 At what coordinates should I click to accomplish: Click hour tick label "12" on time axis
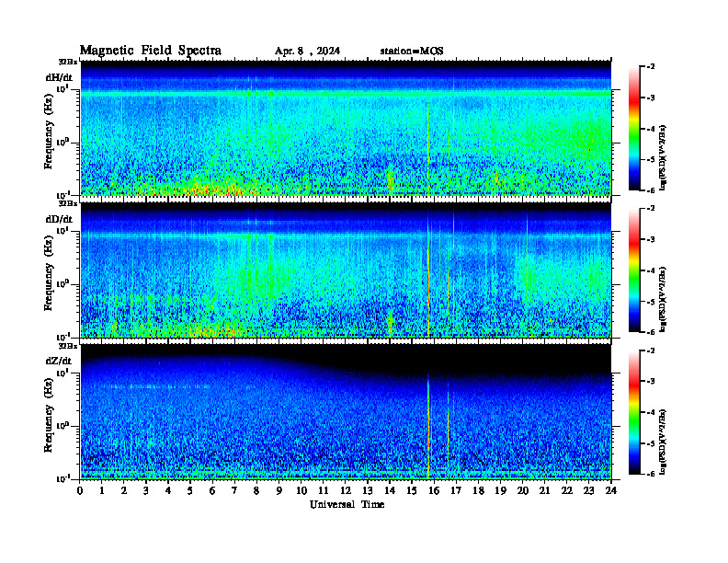(346, 490)
